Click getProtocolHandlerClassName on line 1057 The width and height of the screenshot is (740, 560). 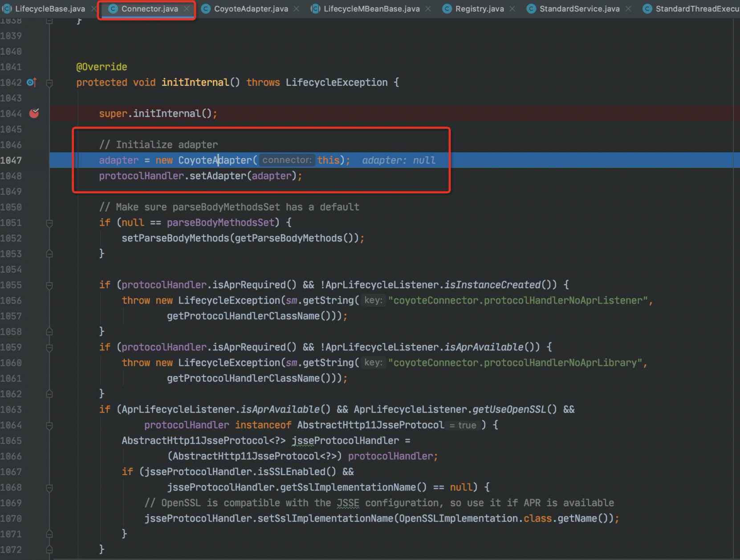pyautogui.click(x=243, y=316)
